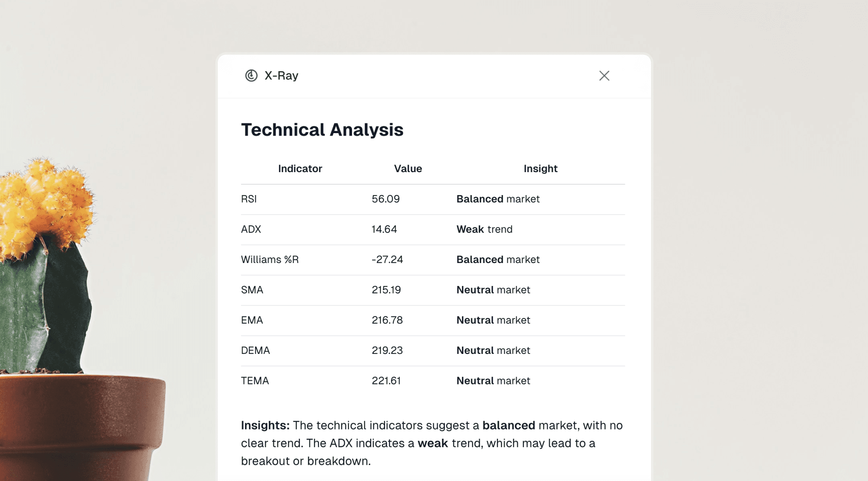The width and height of the screenshot is (868, 481).
Task: Click the RSI value 56.09
Action: click(385, 199)
